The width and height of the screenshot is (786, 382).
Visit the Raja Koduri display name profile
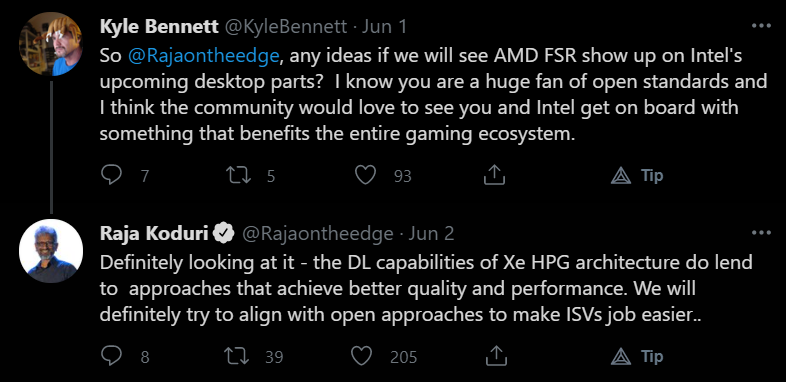click(x=154, y=233)
